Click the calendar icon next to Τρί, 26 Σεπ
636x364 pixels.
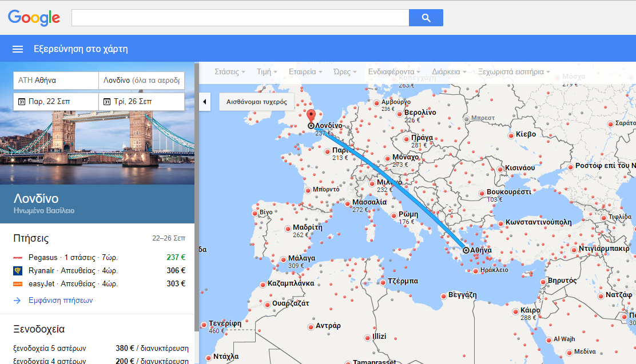(x=106, y=101)
